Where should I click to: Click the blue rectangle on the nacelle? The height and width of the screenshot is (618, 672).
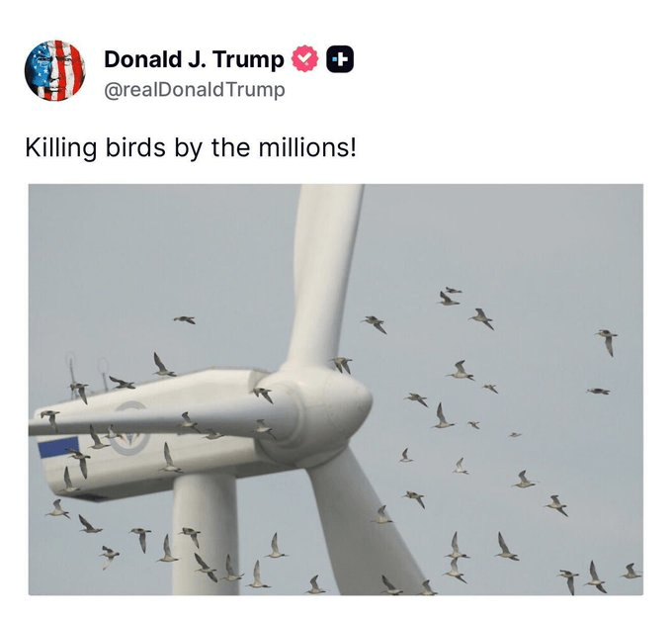point(58,447)
